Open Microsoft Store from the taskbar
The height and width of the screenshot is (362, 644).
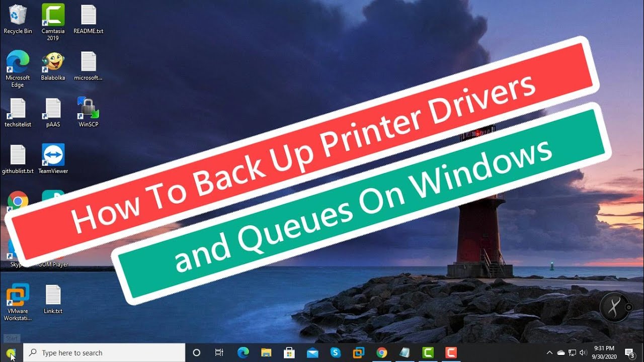289,353
